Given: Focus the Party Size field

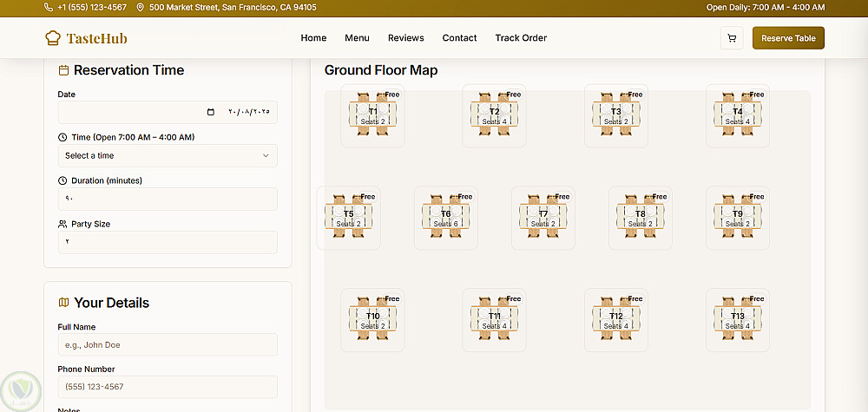Looking at the screenshot, I should click(168, 242).
